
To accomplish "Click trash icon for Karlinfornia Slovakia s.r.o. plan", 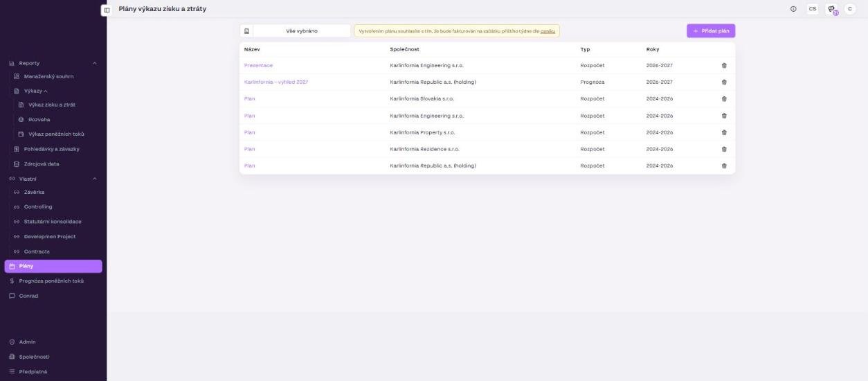I will [x=724, y=99].
